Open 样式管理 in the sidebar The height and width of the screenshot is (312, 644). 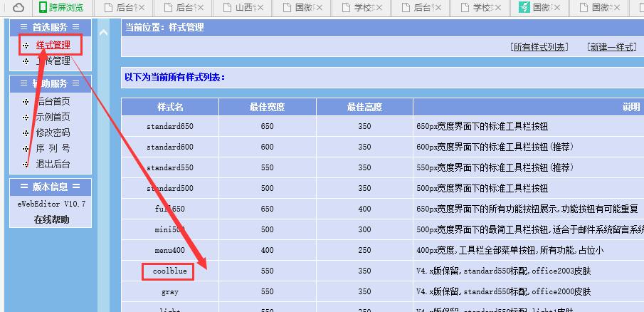53,45
